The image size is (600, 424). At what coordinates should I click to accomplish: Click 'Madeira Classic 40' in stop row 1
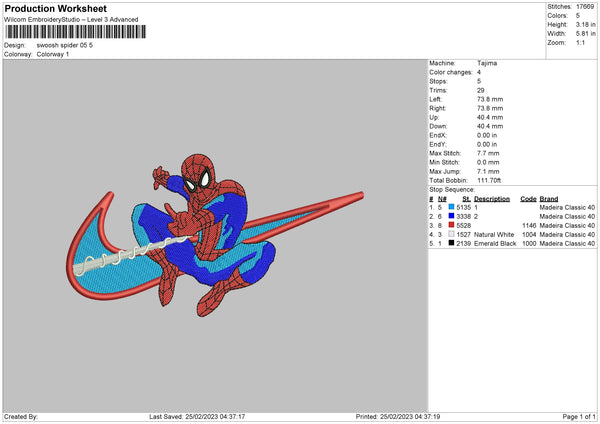567,207
